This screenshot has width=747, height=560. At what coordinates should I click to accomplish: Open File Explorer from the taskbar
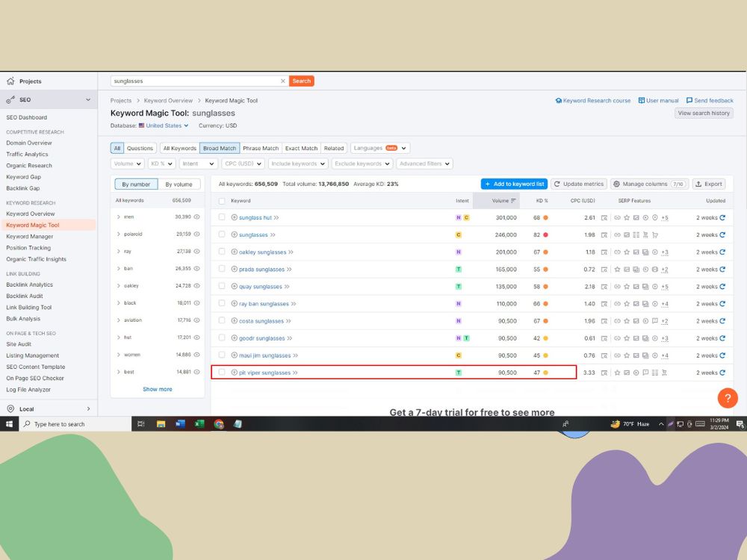click(161, 424)
